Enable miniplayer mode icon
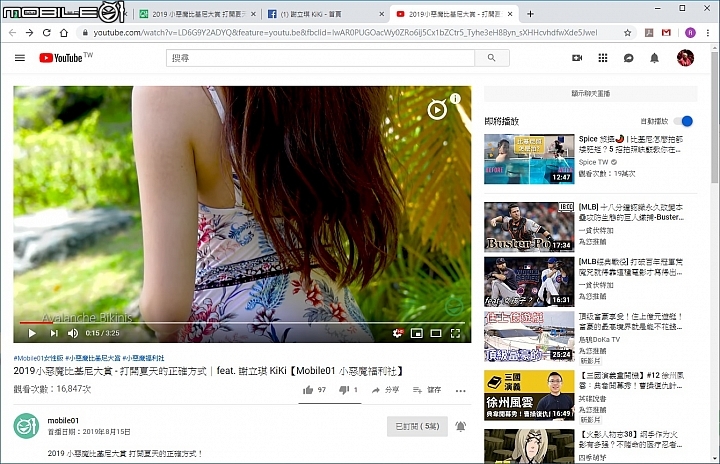720x464 pixels. (416, 333)
